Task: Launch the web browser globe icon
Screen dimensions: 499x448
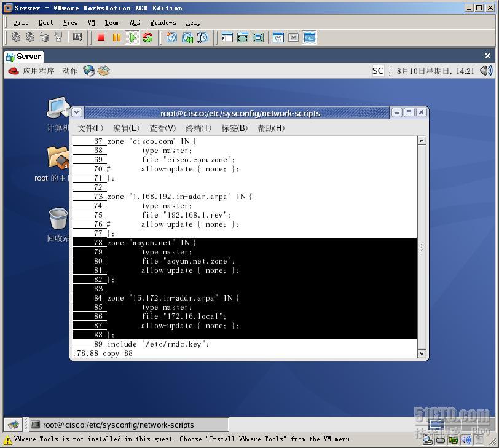Action: pyautogui.click(x=89, y=71)
